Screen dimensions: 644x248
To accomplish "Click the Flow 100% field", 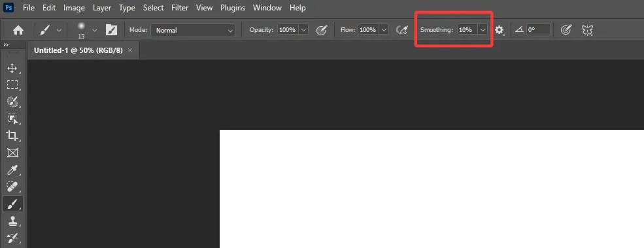I will [368, 30].
